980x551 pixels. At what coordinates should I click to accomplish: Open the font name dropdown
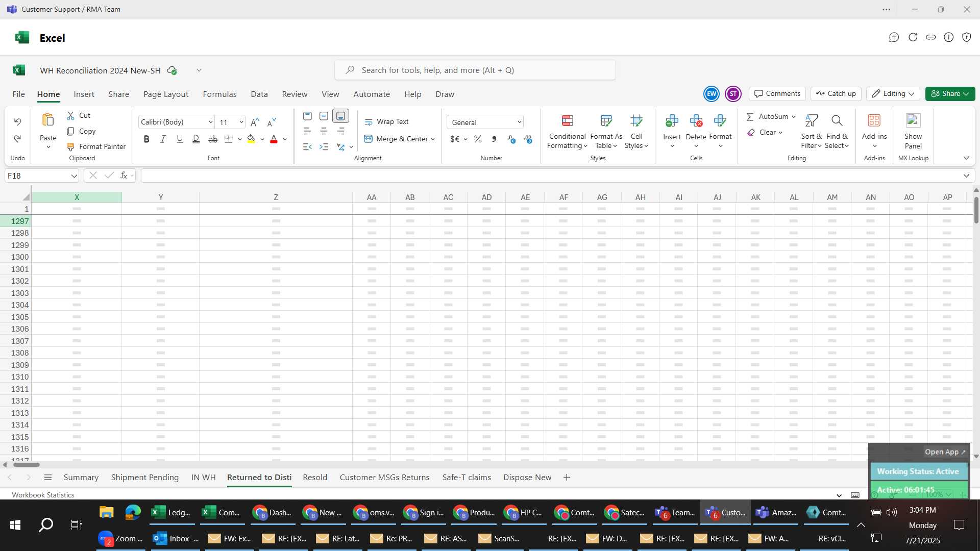point(210,122)
